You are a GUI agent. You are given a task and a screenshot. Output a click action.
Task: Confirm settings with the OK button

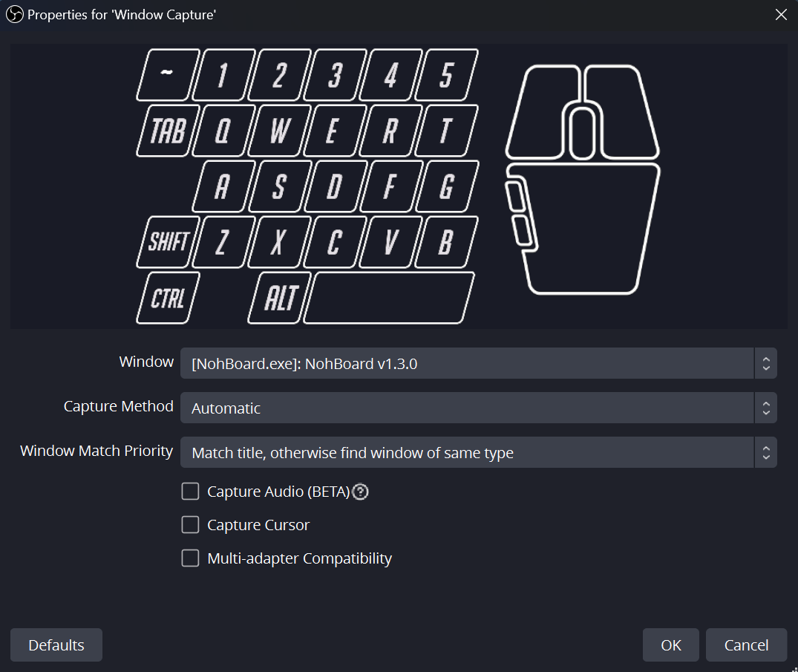pos(670,645)
